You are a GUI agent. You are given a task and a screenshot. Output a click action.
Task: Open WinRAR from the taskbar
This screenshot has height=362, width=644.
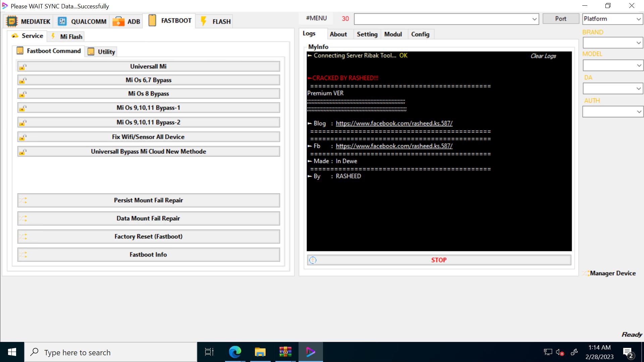[285, 352]
